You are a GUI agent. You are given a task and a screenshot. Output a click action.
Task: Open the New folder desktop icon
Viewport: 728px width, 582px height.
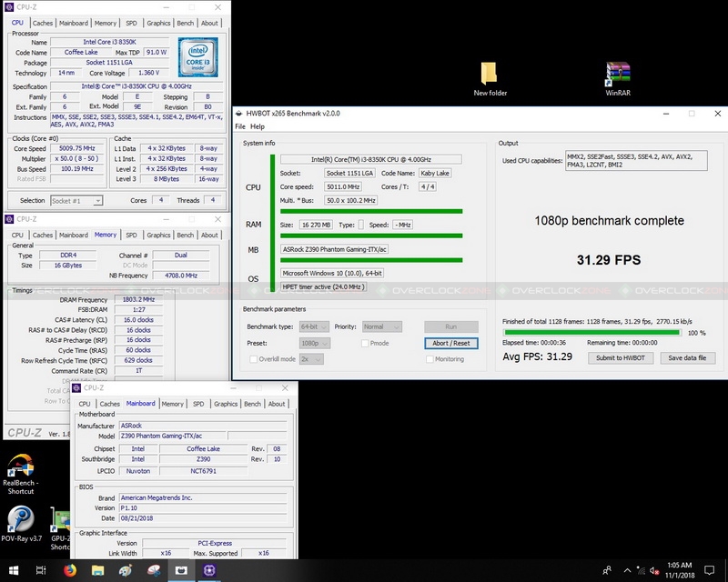tap(489, 75)
